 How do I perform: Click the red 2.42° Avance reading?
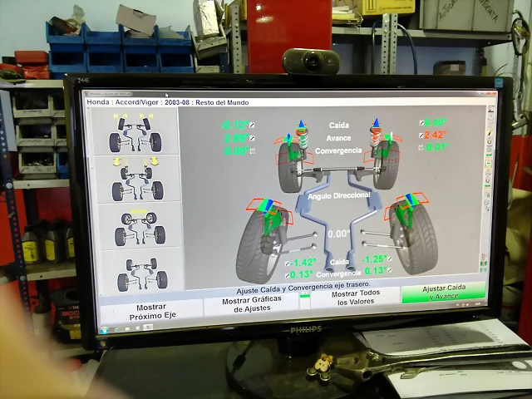(x=435, y=135)
